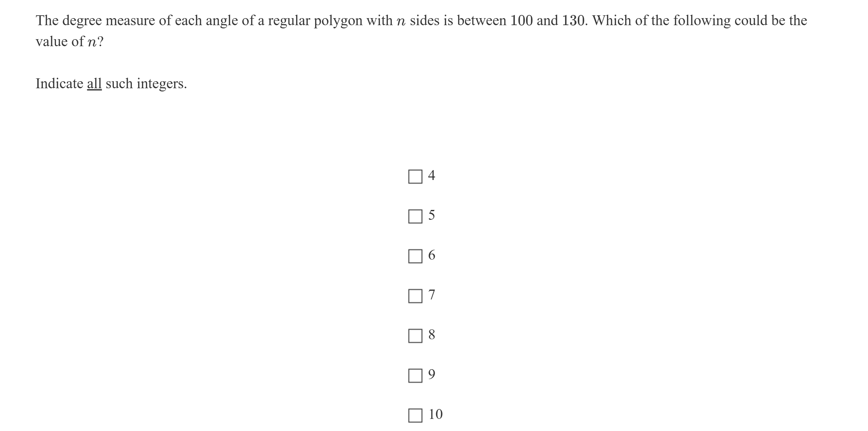This screenshot has height=431, width=868.
Task: Click the number 130 in the question
Action: (573, 21)
